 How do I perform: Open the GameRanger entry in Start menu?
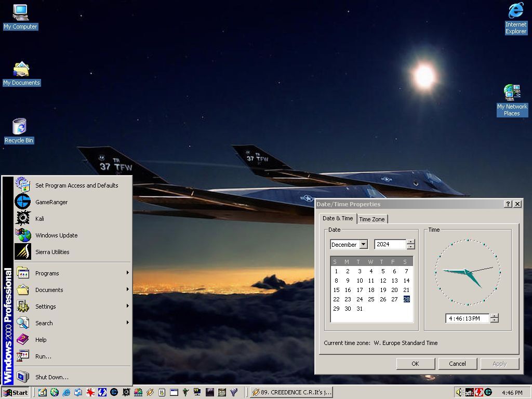(x=51, y=202)
